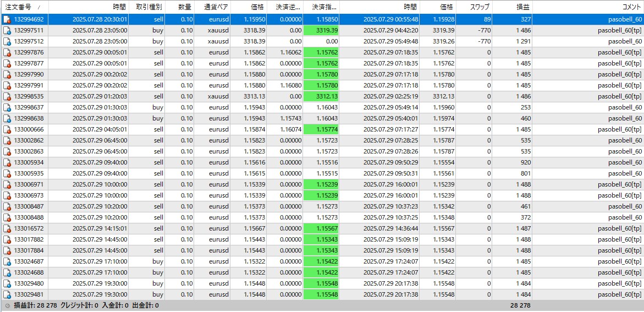Click the profit value 460
The height and width of the screenshot is (312, 644).
pyautogui.click(x=525, y=118)
